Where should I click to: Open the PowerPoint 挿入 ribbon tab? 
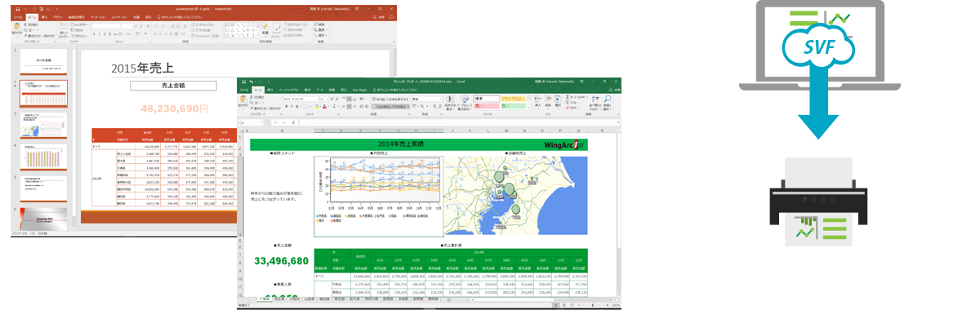44,17
